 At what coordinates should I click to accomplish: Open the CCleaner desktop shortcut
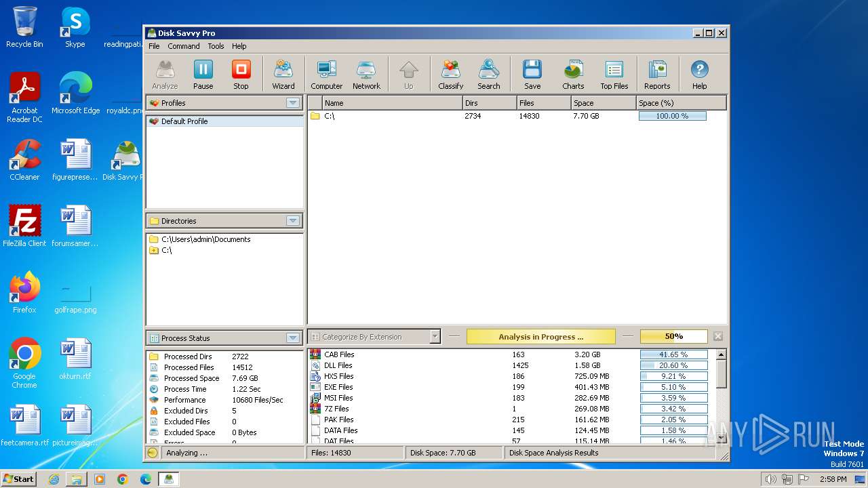[24, 160]
